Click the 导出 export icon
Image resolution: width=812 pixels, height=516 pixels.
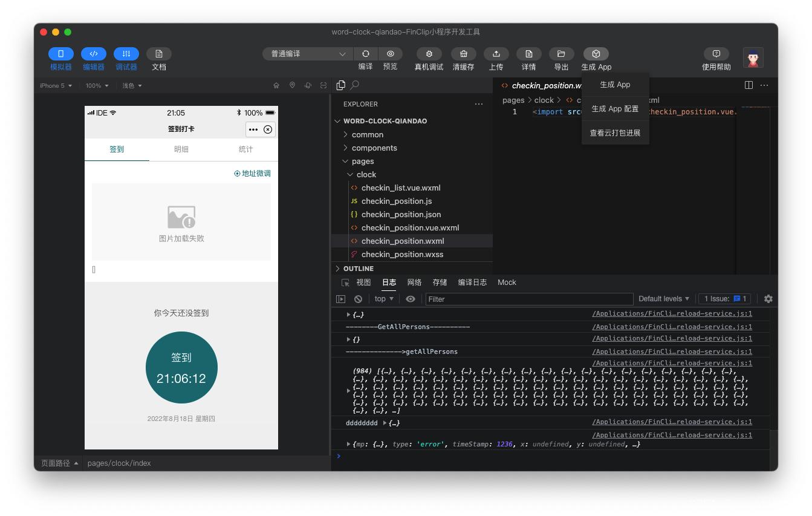pyautogui.click(x=562, y=54)
